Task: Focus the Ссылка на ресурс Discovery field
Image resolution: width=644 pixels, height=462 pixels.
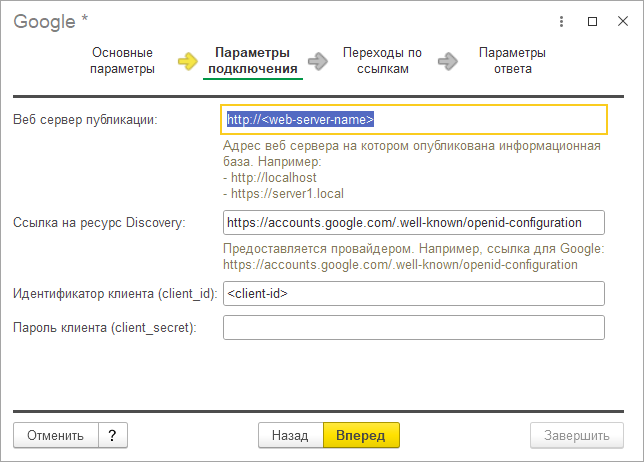Action: 414,222
